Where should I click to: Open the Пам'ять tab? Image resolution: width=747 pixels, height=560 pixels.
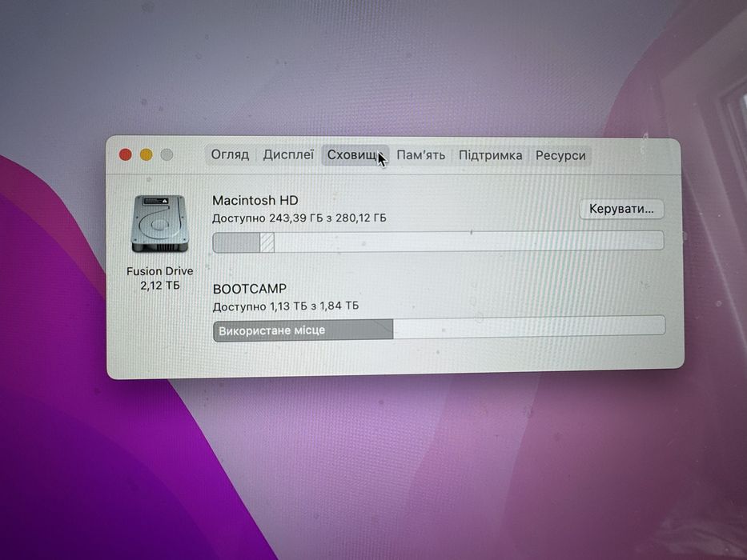click(420, 155)
